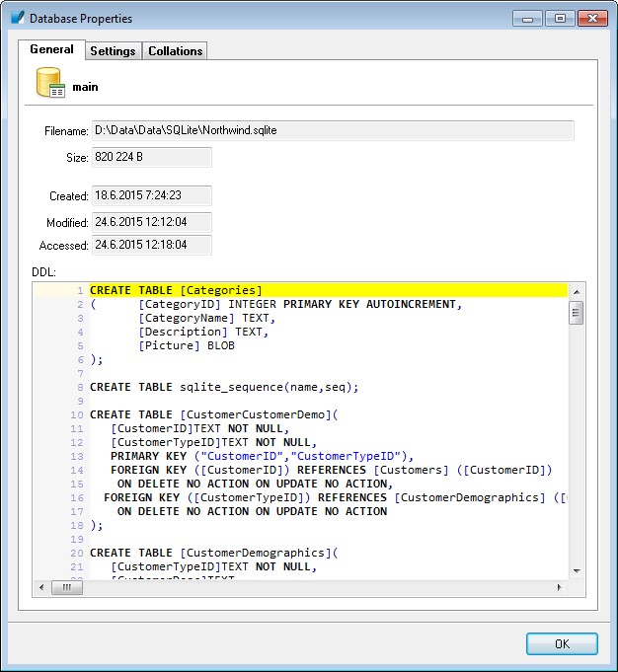Select the General tab
Image resolution: width=618 pixels, height=672 pixels.
(x=51, y=49)
